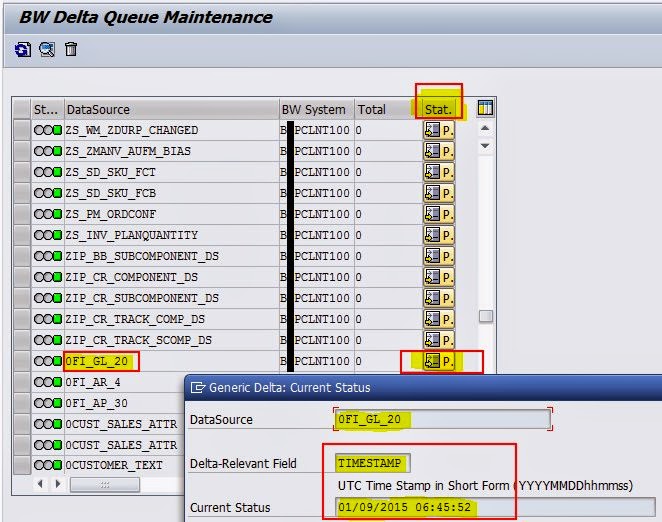Click status button for ZS_WM_ZDURP_CHANGED
Viewport: 662px width, 522px height.
tap(439, 130)
